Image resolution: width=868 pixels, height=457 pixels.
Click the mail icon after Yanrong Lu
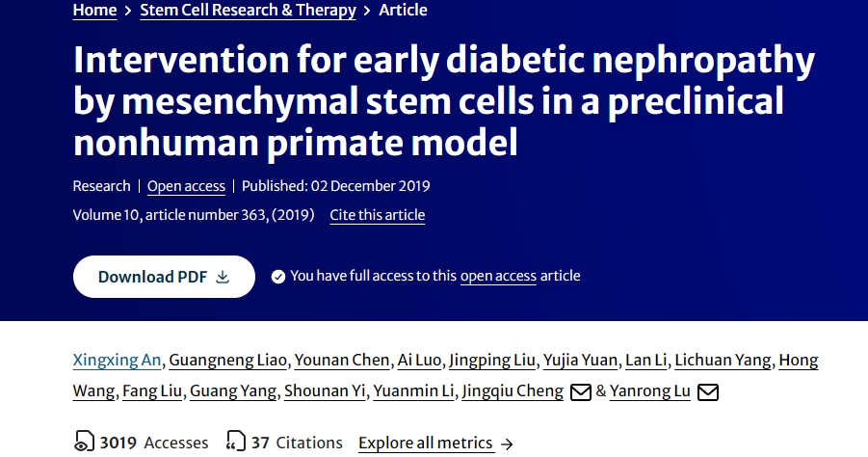click(708, 391)
